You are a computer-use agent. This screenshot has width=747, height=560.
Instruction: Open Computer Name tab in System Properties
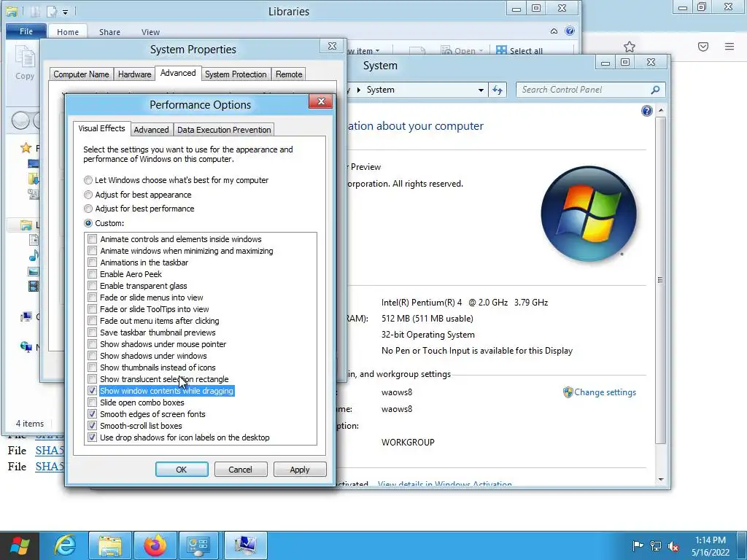click(81, 74)
